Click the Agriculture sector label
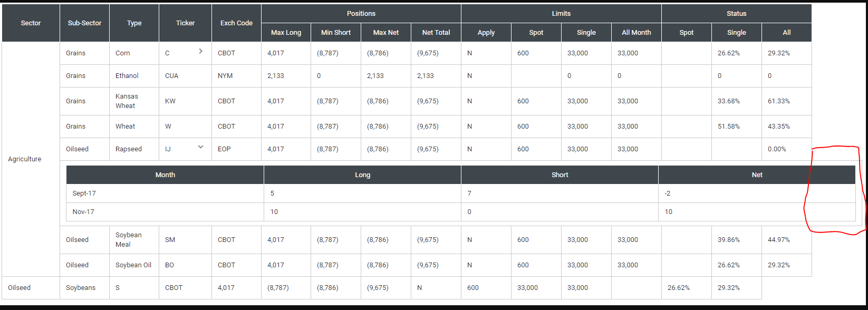Screen dimensions: 868x310 (24, 159)
